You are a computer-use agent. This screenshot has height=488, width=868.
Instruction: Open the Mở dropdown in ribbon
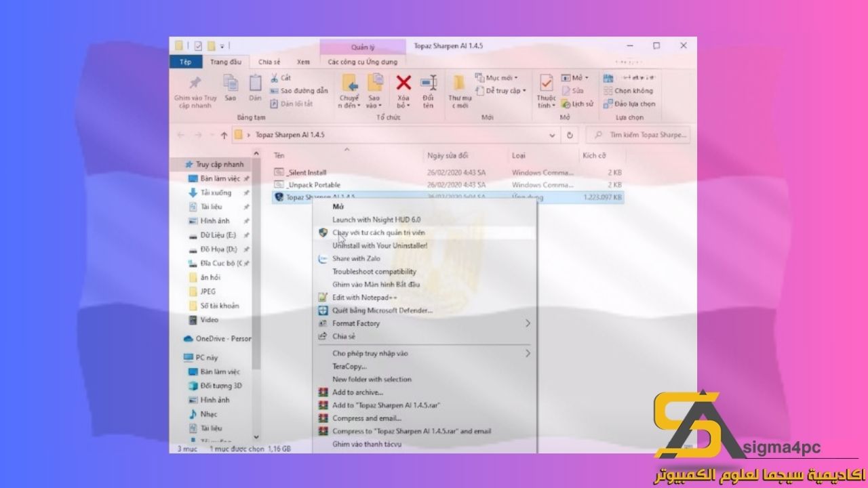(x=575, y=78)
